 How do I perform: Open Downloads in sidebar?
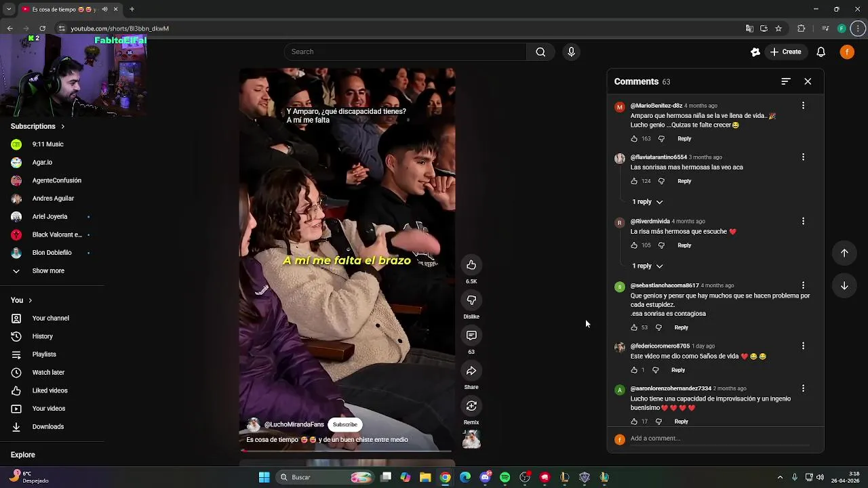(47, 427)
